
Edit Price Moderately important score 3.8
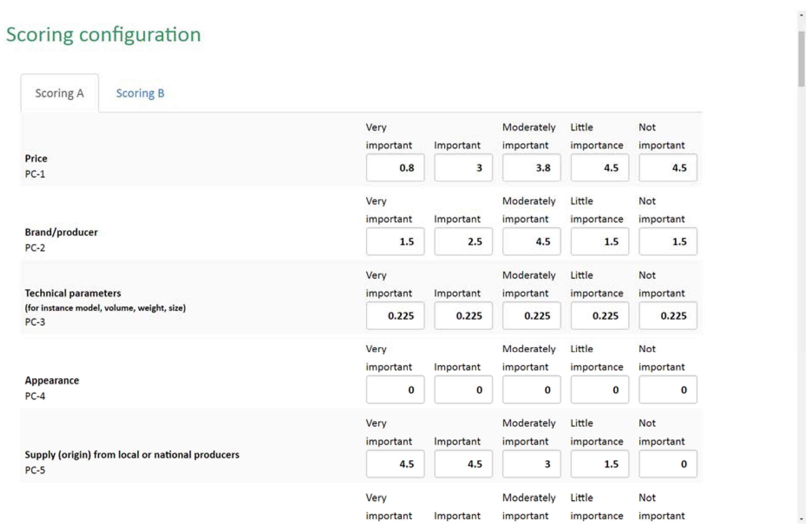coord(532,168)
